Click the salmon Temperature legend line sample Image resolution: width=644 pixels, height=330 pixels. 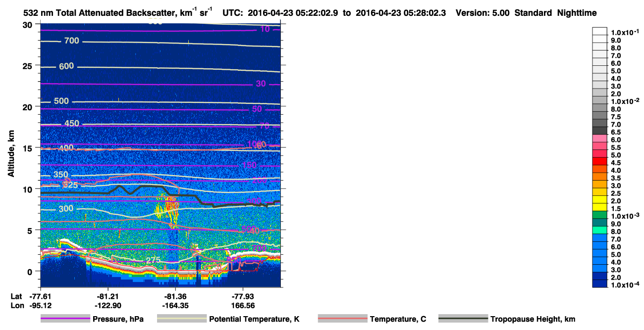pyautogui.click(x=342, y=319)
